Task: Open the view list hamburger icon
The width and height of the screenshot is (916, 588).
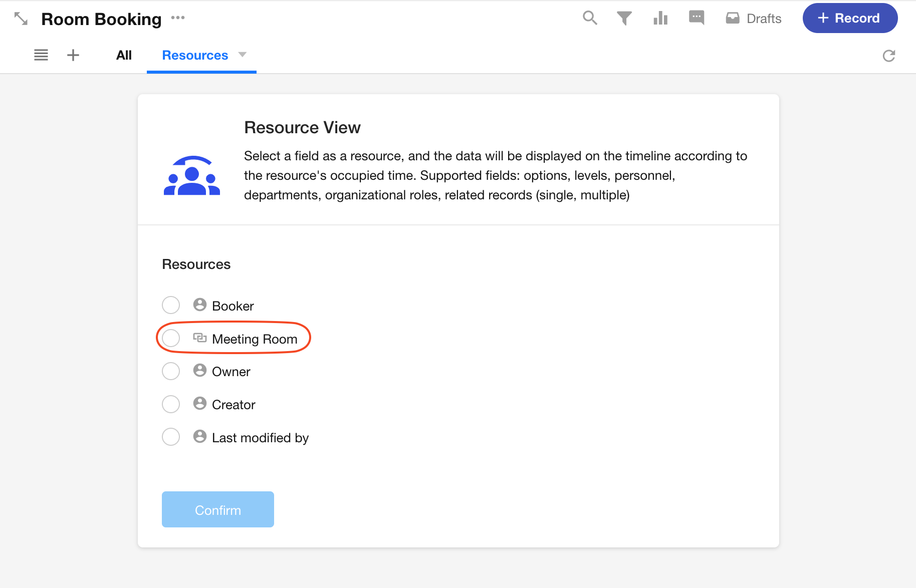Action: point(41,55)
